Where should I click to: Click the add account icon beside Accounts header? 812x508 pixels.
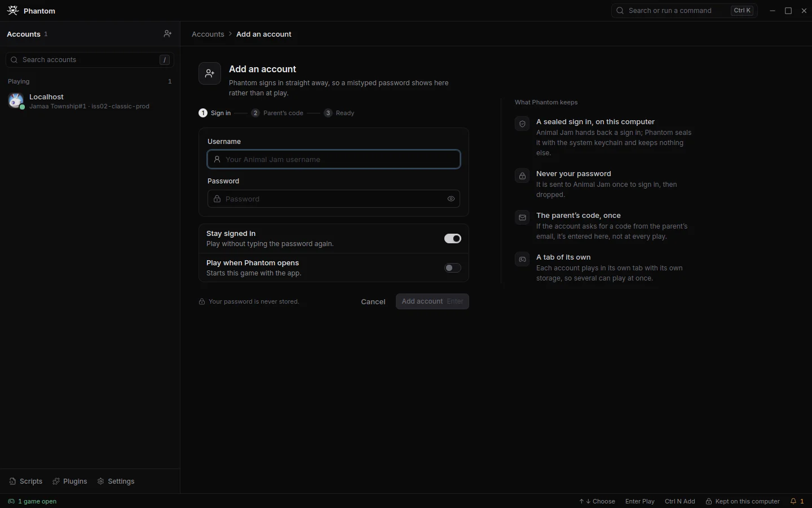[x=167, y=34]
